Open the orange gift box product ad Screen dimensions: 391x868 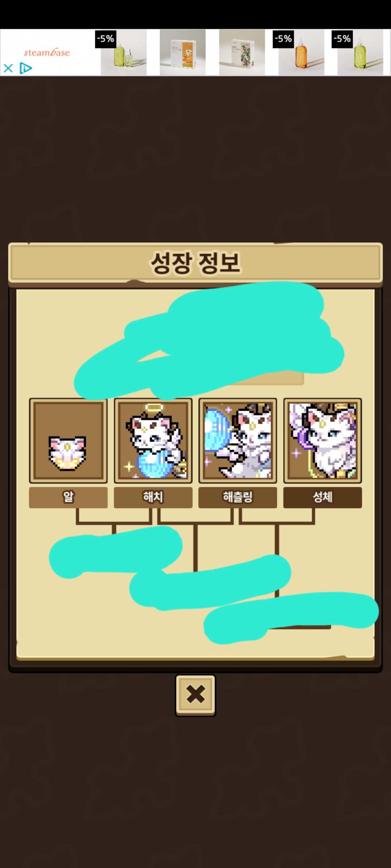point(183,52)
